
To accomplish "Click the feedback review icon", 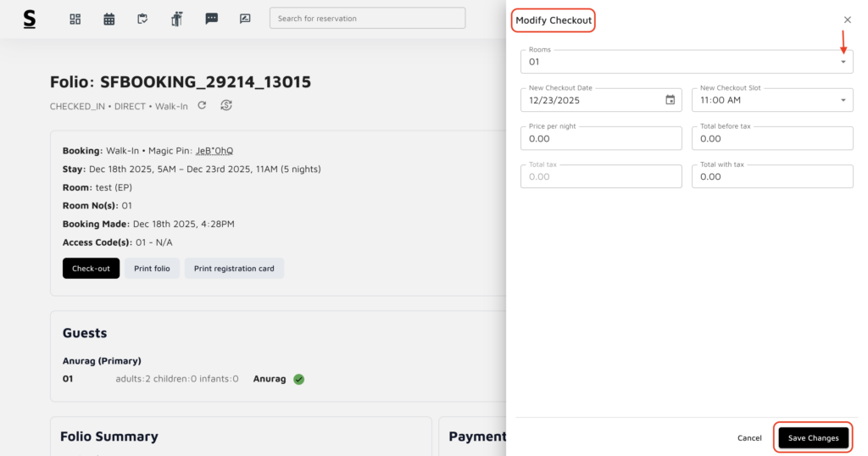I will click(x=245, y=19).
